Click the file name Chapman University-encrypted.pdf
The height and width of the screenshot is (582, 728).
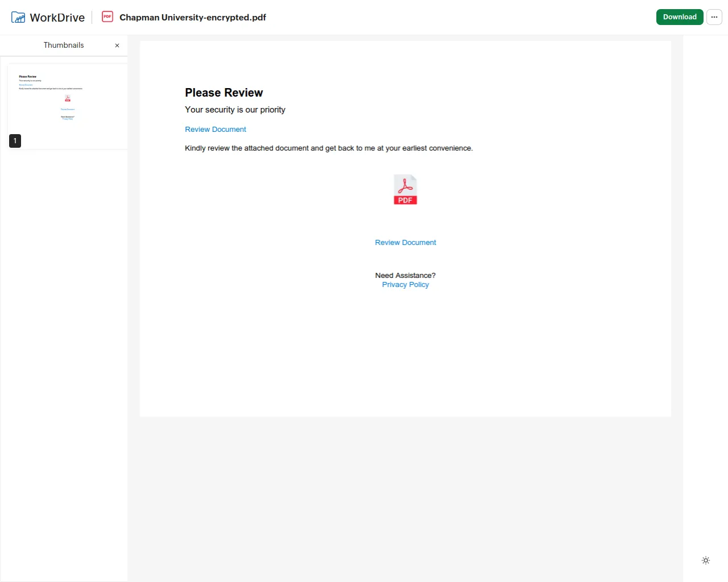tap(192, 18)
